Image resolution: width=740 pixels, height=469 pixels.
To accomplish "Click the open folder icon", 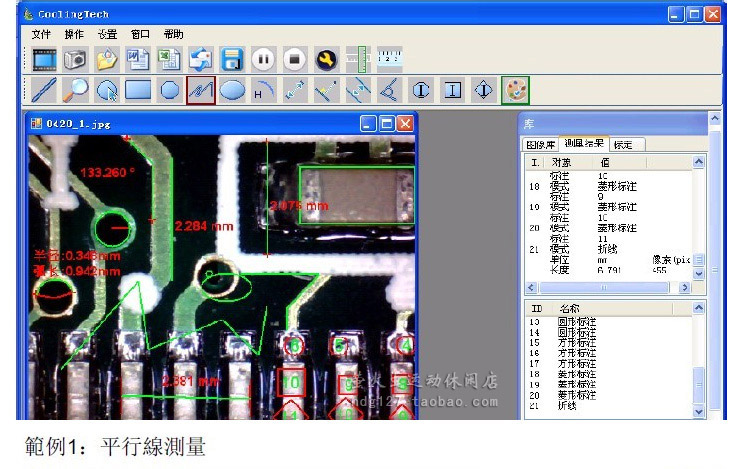I will pos(107,59).
